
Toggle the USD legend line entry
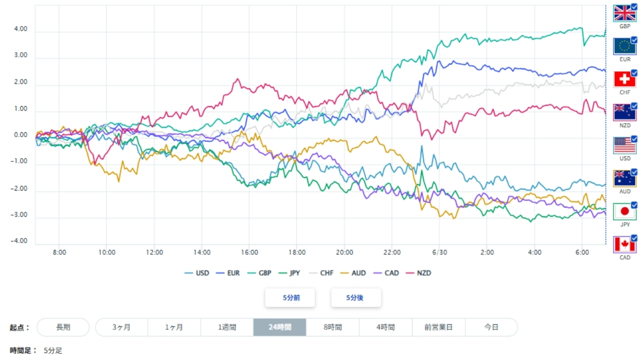pos(197,273)
